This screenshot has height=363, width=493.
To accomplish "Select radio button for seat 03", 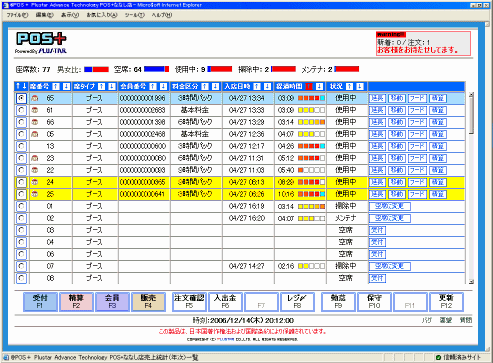I will point(21,230).
